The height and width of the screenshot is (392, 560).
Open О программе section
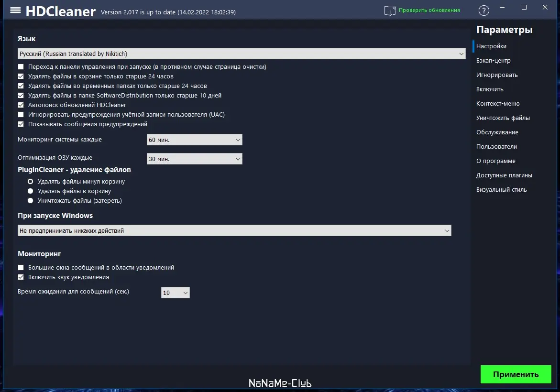tap(496, 161)
